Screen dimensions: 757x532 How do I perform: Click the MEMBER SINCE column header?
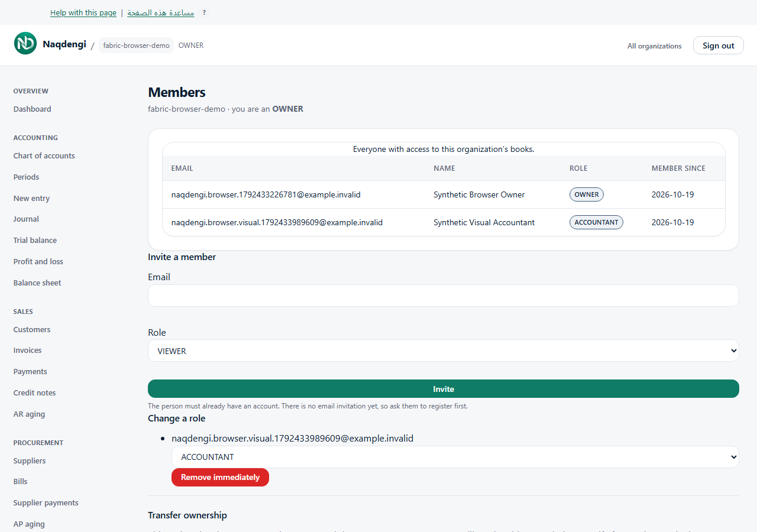[678, 168]
